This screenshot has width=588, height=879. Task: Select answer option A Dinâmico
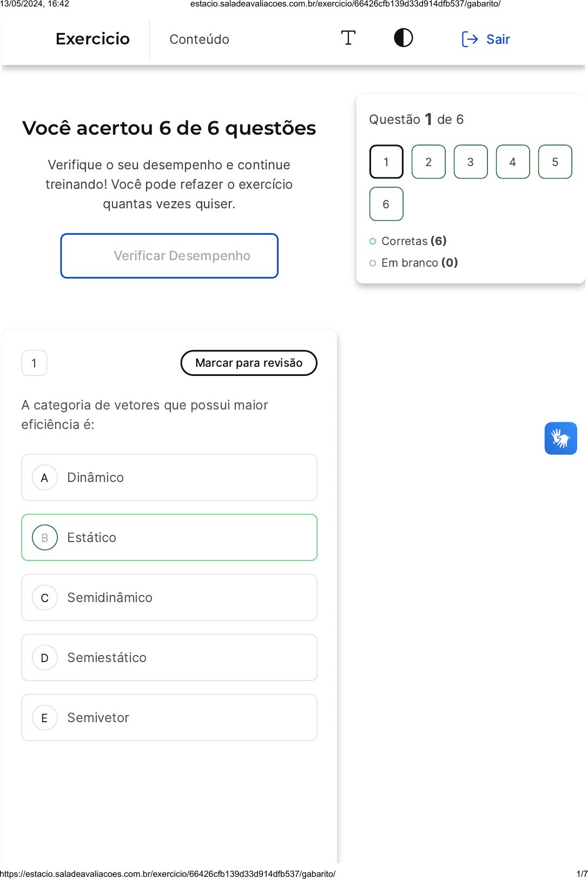pyautogui.click(x=169, y=478)
